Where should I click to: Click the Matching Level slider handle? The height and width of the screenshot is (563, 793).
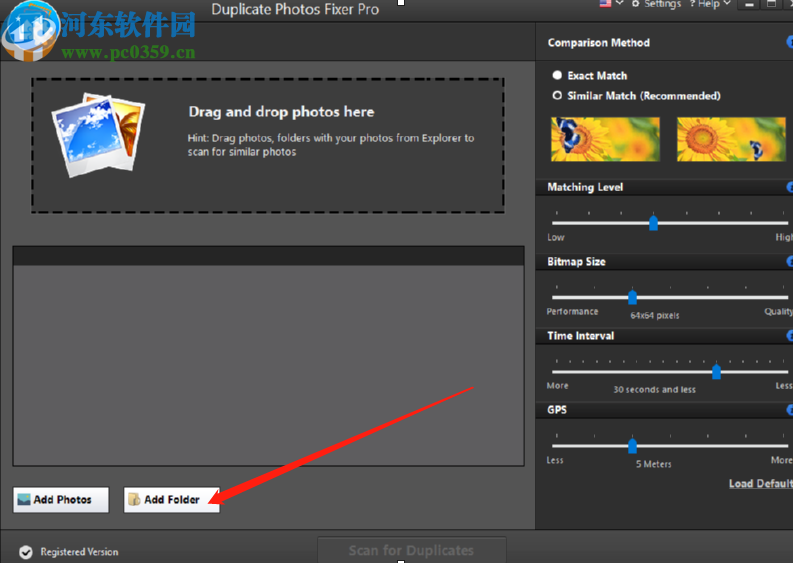pyautogui.click(x=653, y=223)
